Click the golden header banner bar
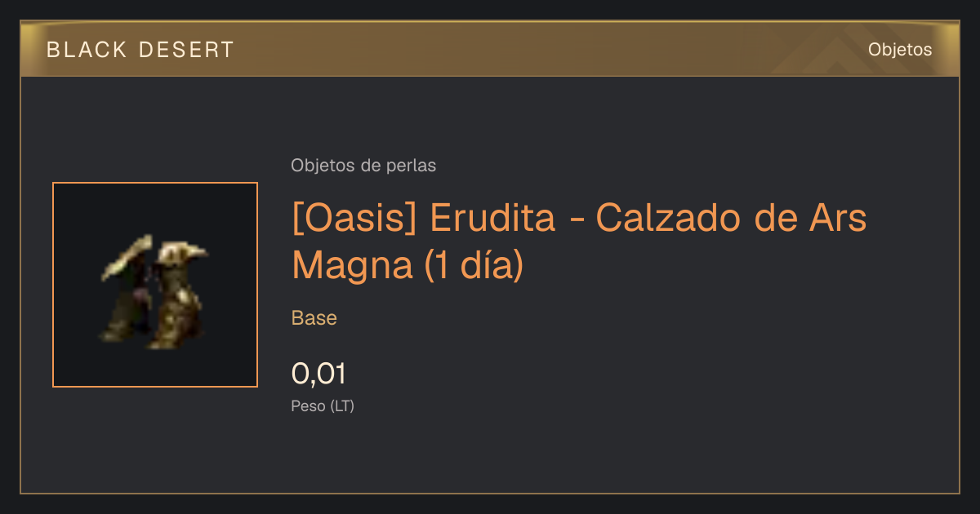This screenshot has height=514, width=980. [x=490, y=49]
